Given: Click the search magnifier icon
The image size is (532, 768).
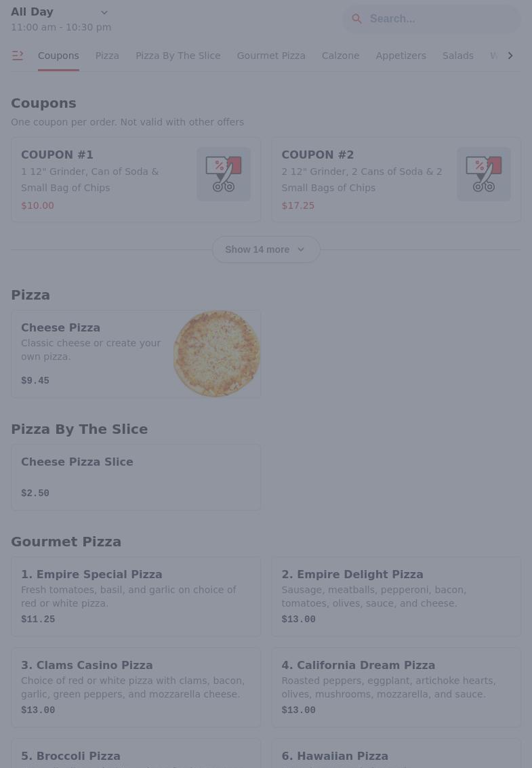Looking at the screenshot, I should (x=356, y=19).
